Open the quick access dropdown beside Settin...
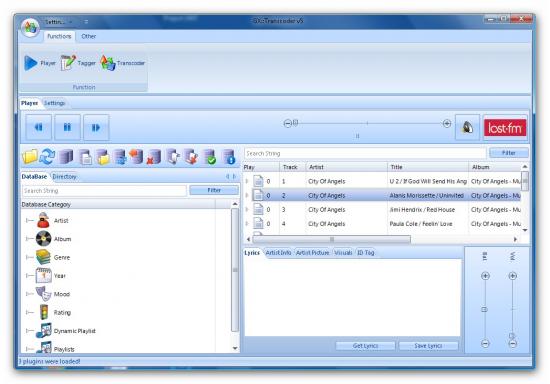This screenshot has height=384, width=550. [71, 22]
